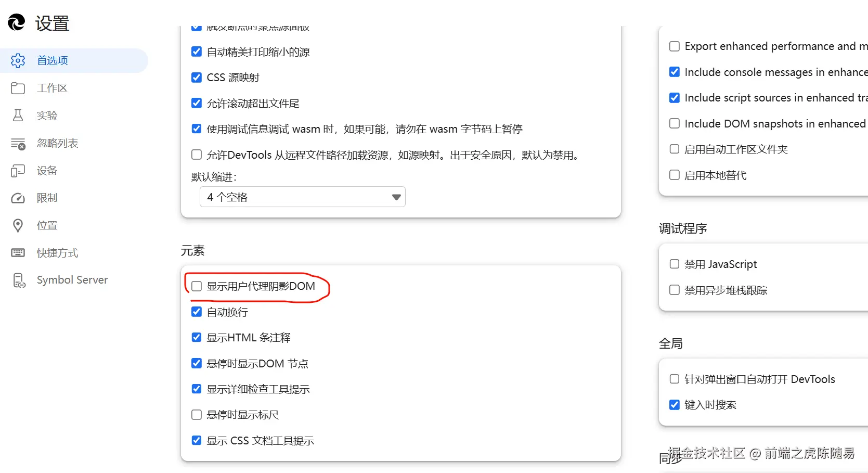Screen dimensions: 868x473
Task: Enable 悬停时显示标尺 option
Action: pos(196,414)
